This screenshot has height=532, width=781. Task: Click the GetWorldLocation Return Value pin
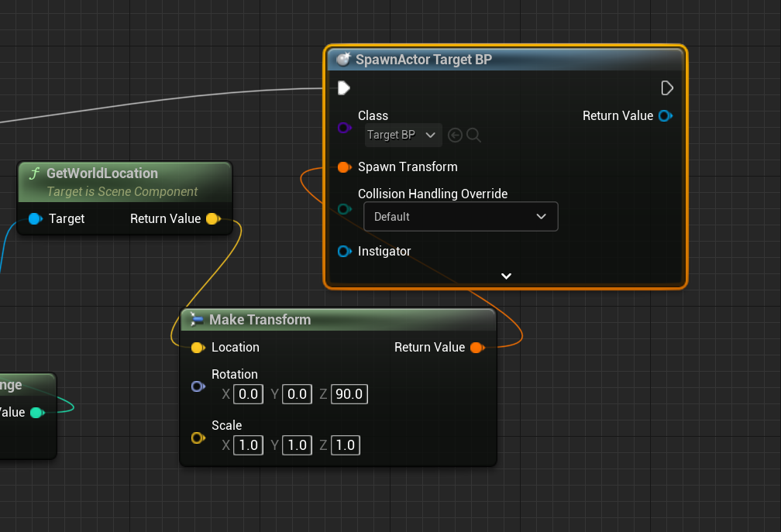coord(212,219)
